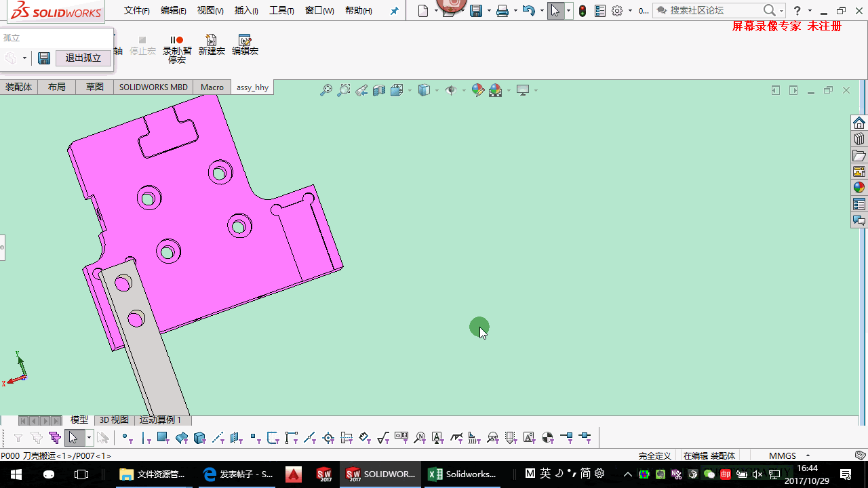Switch to 运动算例 1 tab
This screenshot has width=868, height=488.
point(161,420)
